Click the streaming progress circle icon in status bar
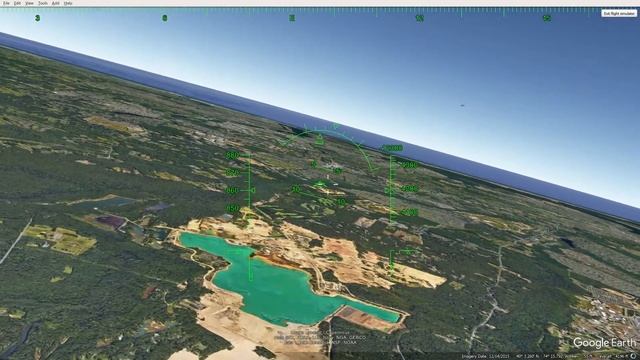The height and width of the screenshot is (360, 640). (633, 356)
